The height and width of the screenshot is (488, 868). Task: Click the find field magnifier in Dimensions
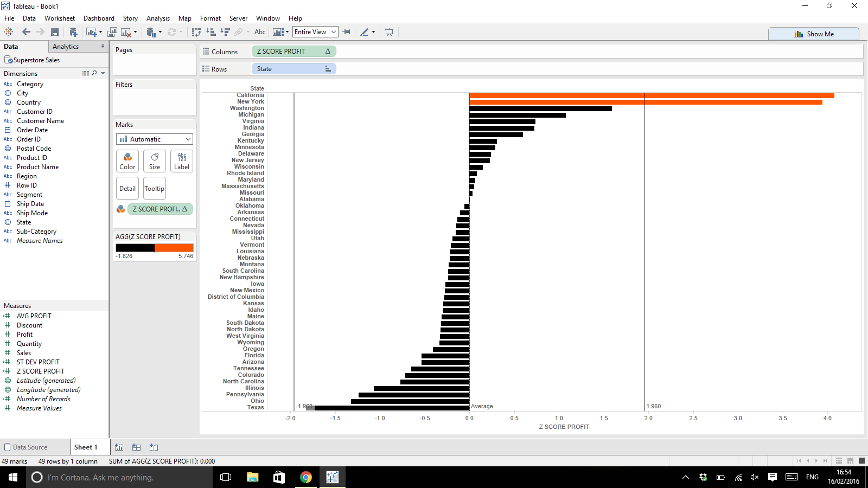pos(94,73)
